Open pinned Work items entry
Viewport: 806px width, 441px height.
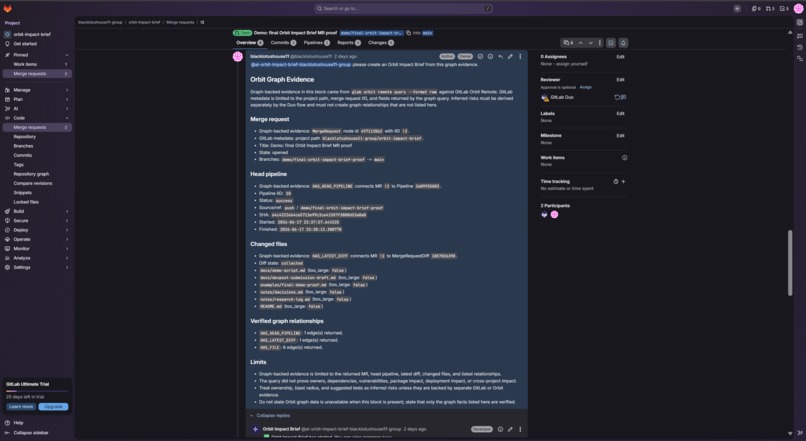click(37, 64)
